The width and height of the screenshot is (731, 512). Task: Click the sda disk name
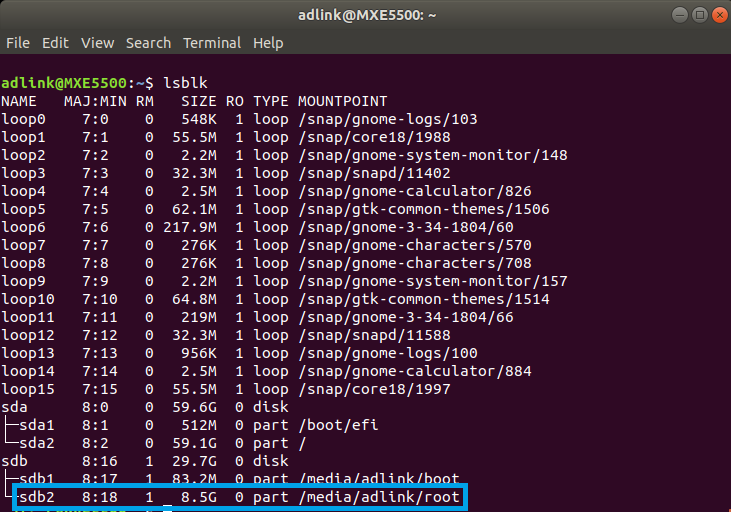(13, 407)
